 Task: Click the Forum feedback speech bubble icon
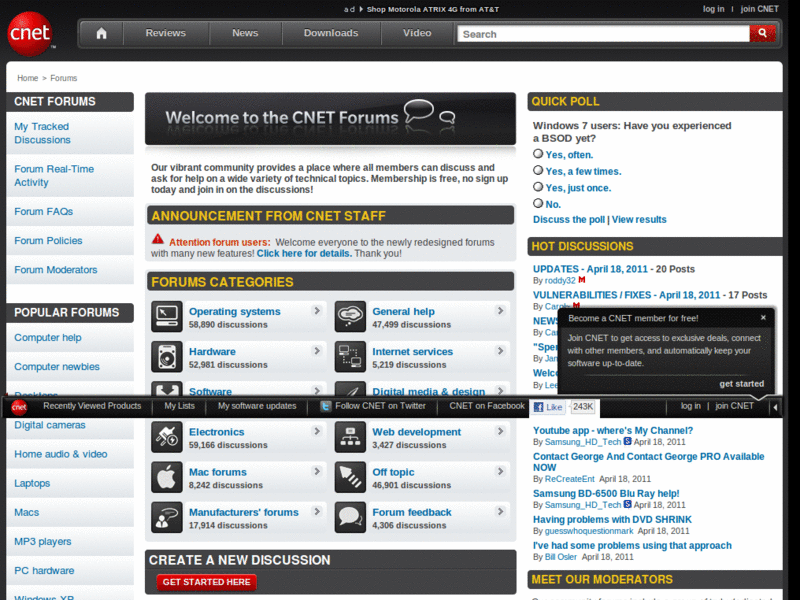coord(350,517)
